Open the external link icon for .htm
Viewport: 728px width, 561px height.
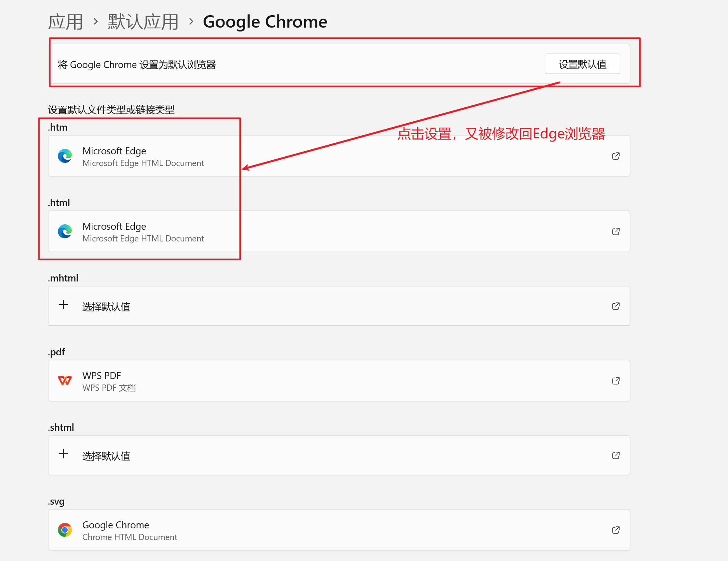(x=616, y=156)
